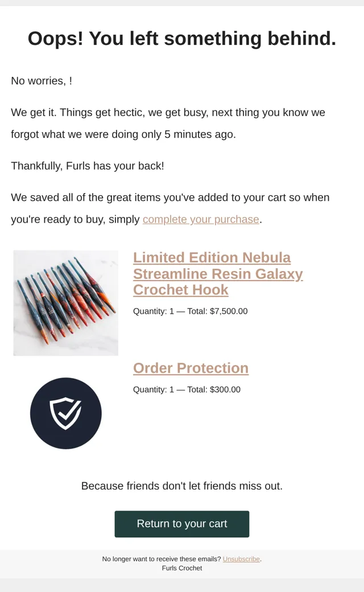Click the Order Protection shield icon
The width and height of the screenshot is (364, 592).
click(65, 413)
